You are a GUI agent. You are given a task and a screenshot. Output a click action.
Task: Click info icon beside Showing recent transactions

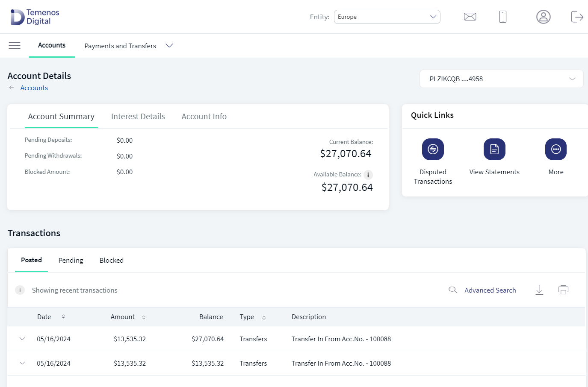[20, 290]
